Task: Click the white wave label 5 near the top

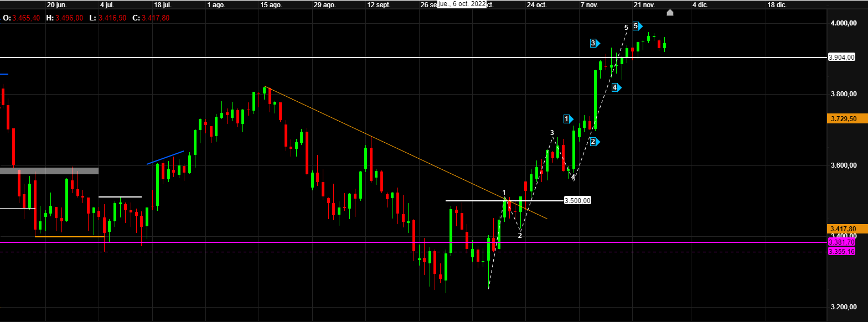Action: (x=626, y=27)
